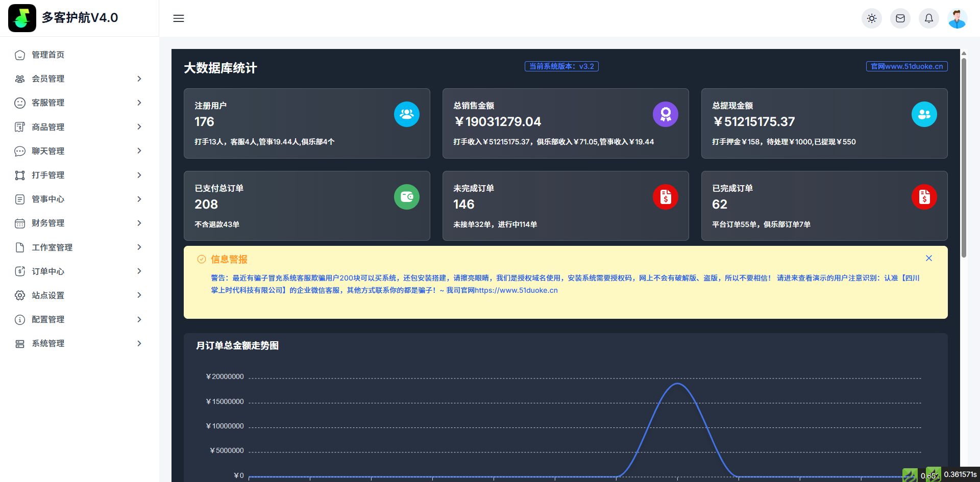Click the 多客护航 app logo
Viewport: 980px width, 482px height.
pyautogui.click(x=22, y=18)
